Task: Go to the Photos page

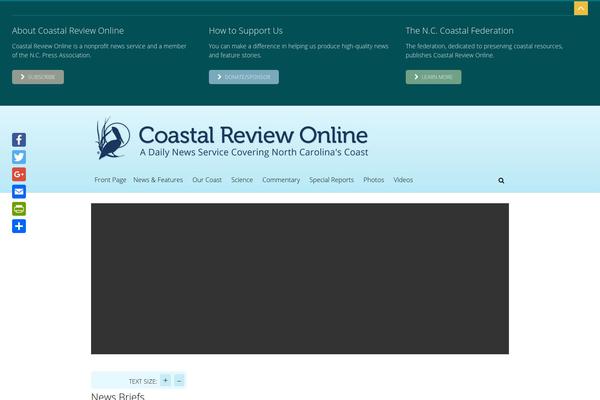Action: coord(373,180)
